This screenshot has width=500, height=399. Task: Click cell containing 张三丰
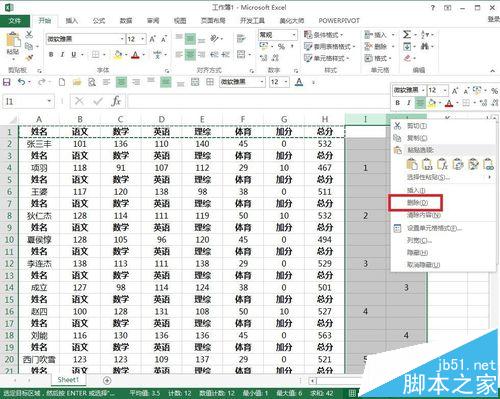[x=39, y=144]
